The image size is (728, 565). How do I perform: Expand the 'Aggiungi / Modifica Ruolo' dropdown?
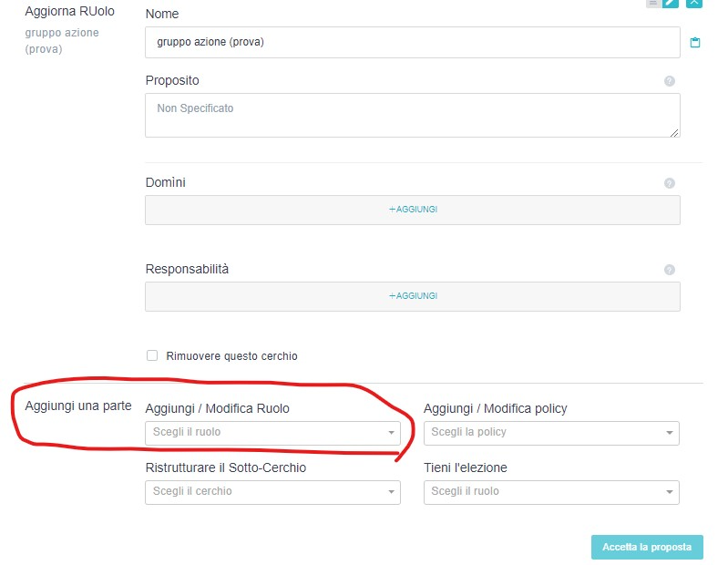pos(272,433)
